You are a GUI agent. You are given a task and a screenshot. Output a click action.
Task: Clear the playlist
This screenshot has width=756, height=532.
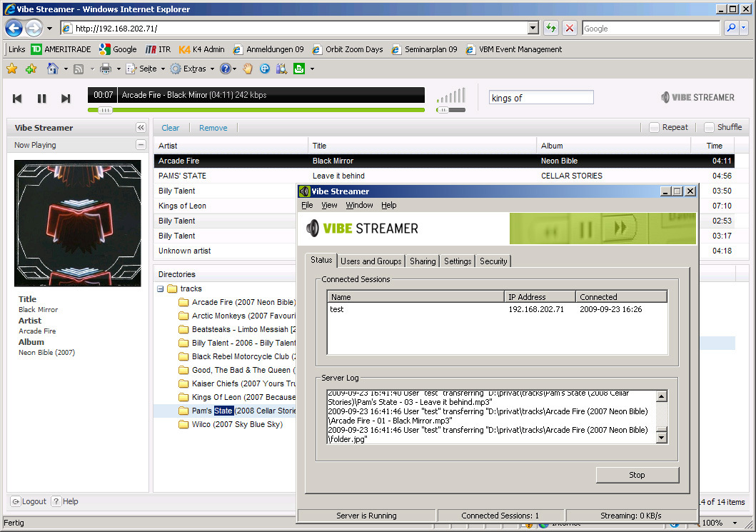(170, 128)
